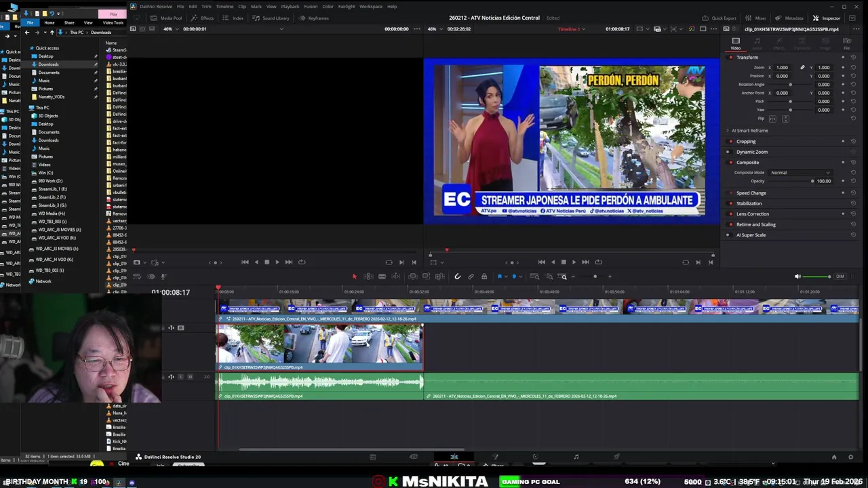The width and height of the screenshot is (868, 488).
Task: Open the Fusion menu
Action: coord(311,6)
